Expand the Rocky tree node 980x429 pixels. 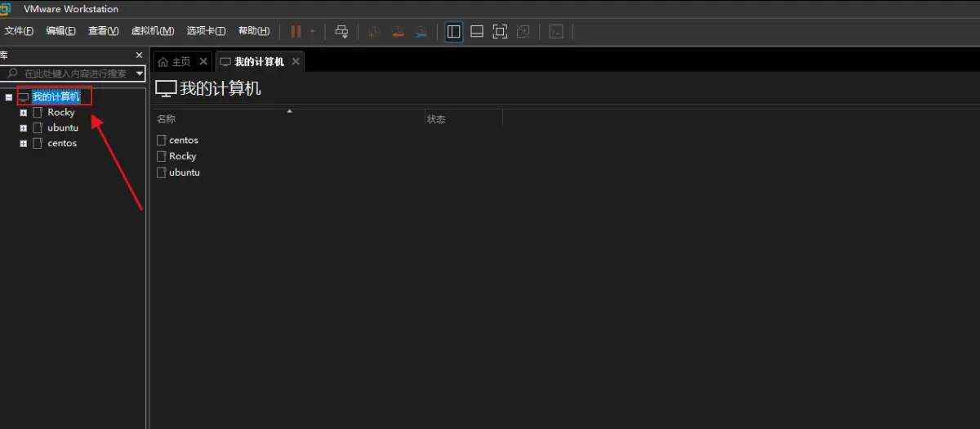(x=24, y=113)
